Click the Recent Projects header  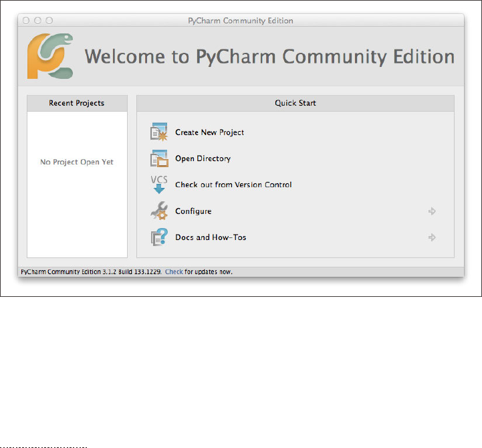click(x=77, y=103)
